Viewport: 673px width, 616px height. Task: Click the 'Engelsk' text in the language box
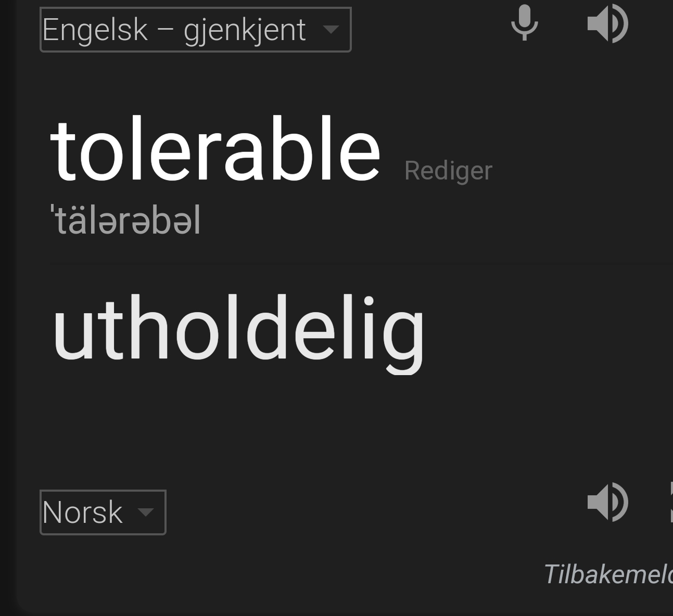(x=95, y=30)
